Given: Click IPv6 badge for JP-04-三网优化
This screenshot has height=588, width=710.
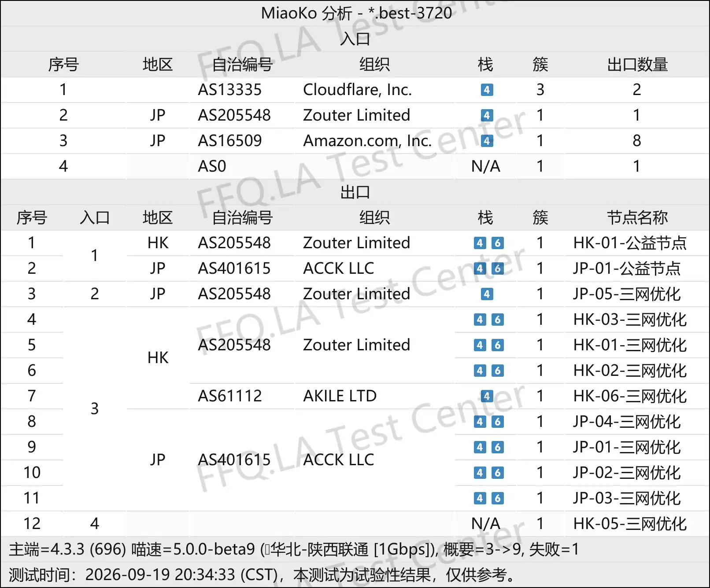Looking at the screenshot, I should tap(497, 422).
